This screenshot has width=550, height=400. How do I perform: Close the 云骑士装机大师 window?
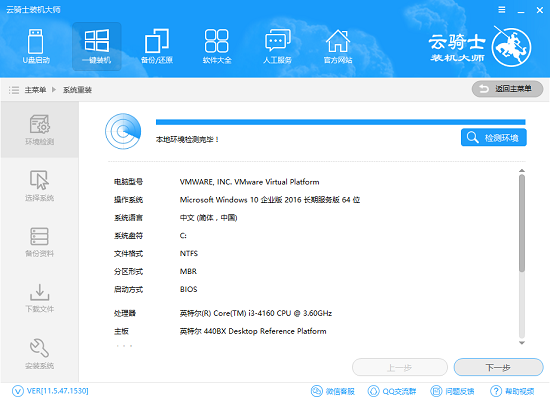point(540,10)
